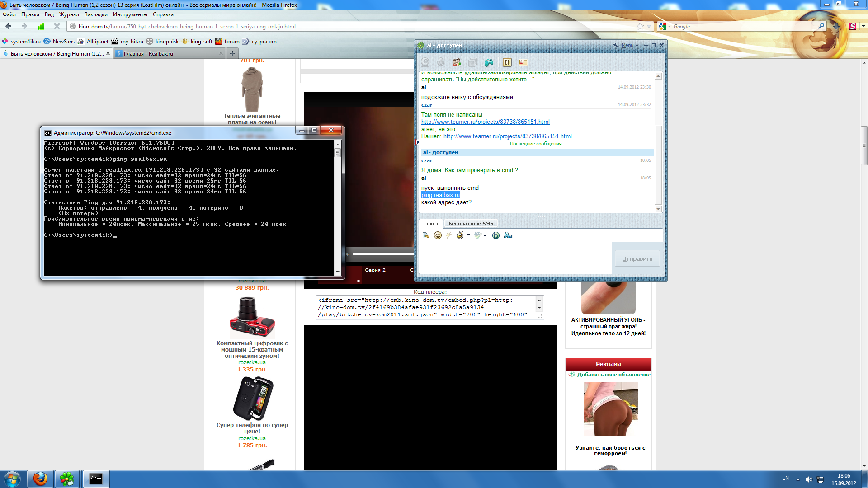Expand the spell-check dropdown arrow
868x488 pixels.
(x=485, y=235)
